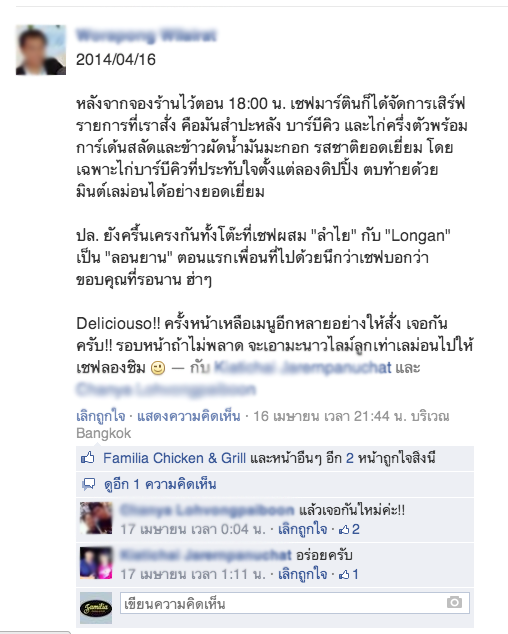Open the Familia logo profile thumbnail
This screenshot has width=508, height=634.
point(96,608)
